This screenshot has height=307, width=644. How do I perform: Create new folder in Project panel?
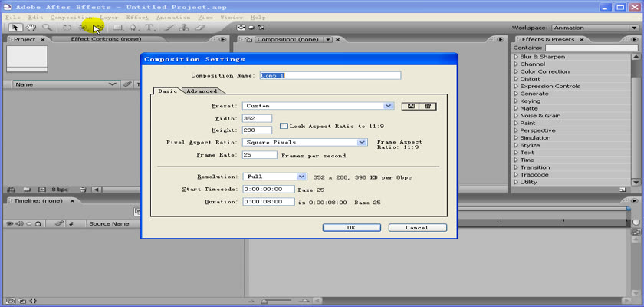pos(27,190)
